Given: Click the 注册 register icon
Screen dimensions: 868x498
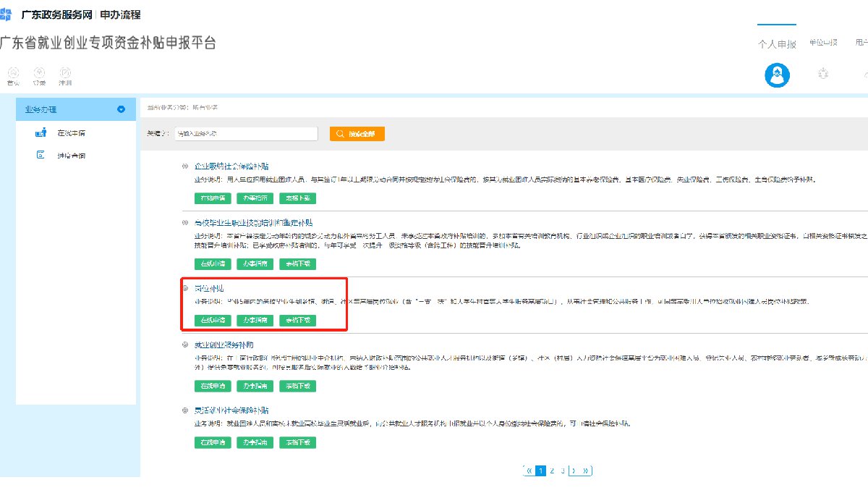Looking at the screenshot, I should [65, 72].
